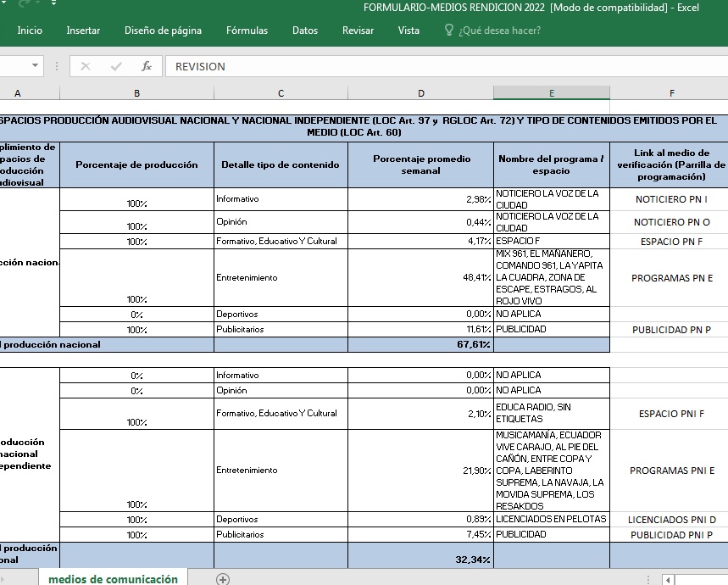Open the Inicio ribbon tab
The image size is (728, 585).
pyautogui.click(x=30, y=31)
